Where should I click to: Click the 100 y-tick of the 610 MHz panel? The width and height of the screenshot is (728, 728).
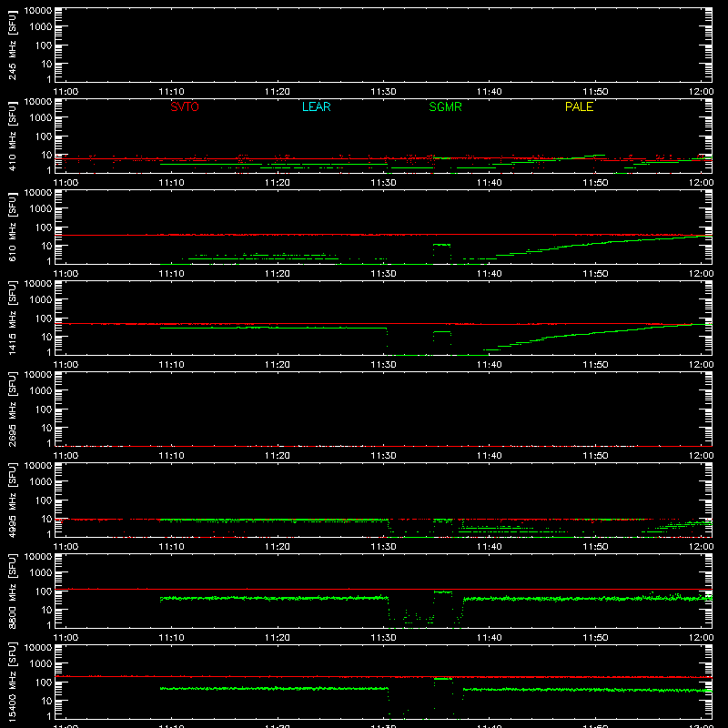(44, 227)
